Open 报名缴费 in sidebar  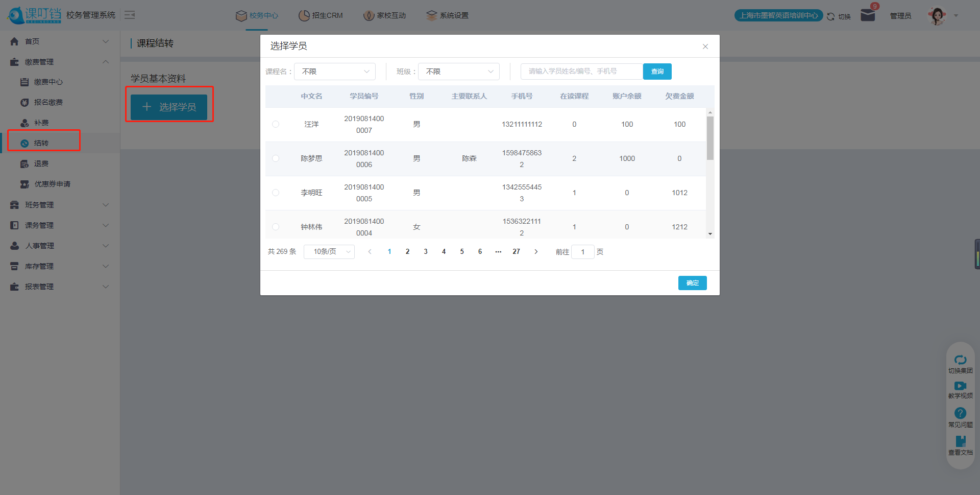coord(48,102)
